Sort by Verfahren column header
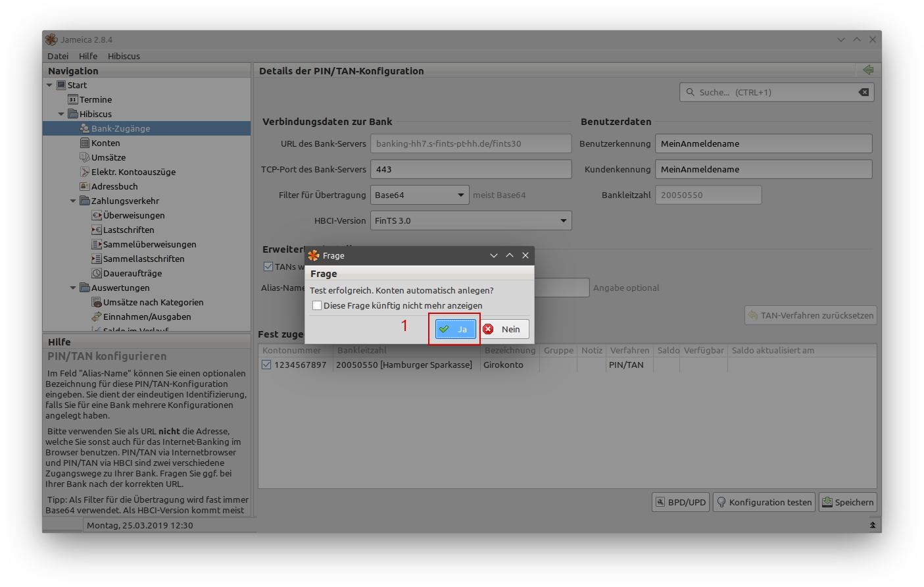924x587 pixels. point(629,350)
